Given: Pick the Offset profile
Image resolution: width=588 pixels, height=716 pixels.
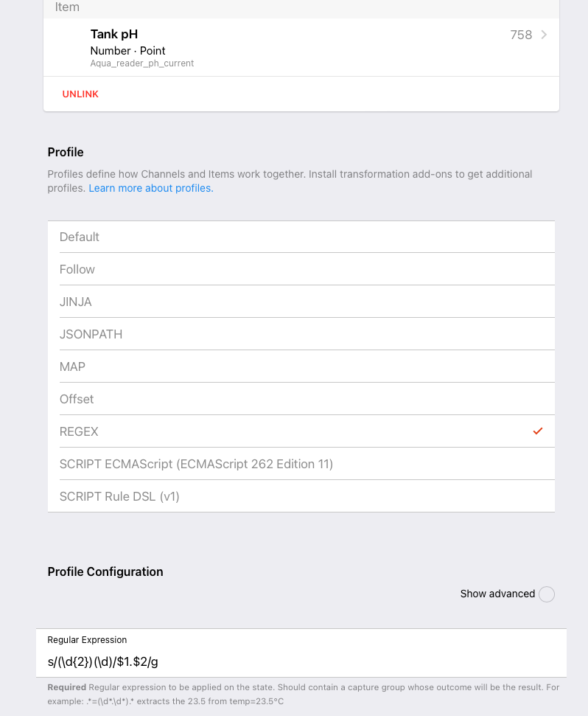Looking at the screenshot, I should click(77, 399).
